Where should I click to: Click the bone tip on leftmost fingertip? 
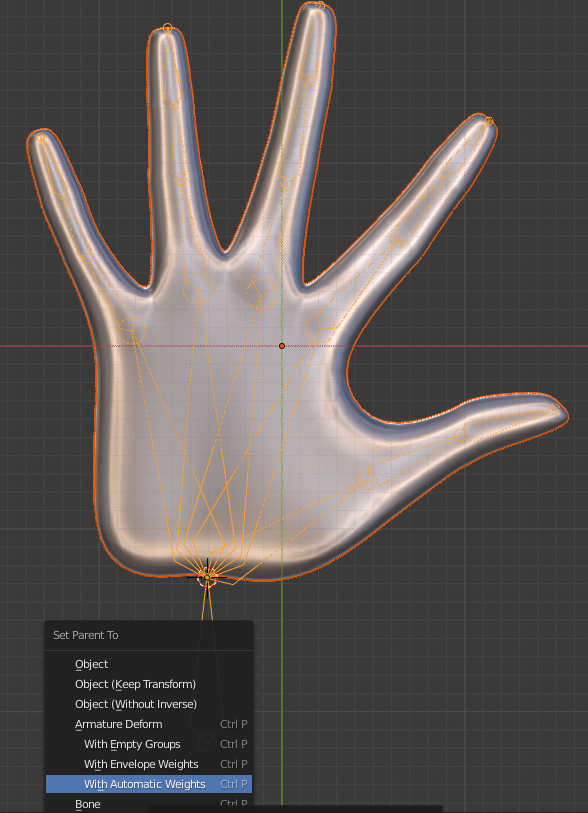[x=40, y=137]
